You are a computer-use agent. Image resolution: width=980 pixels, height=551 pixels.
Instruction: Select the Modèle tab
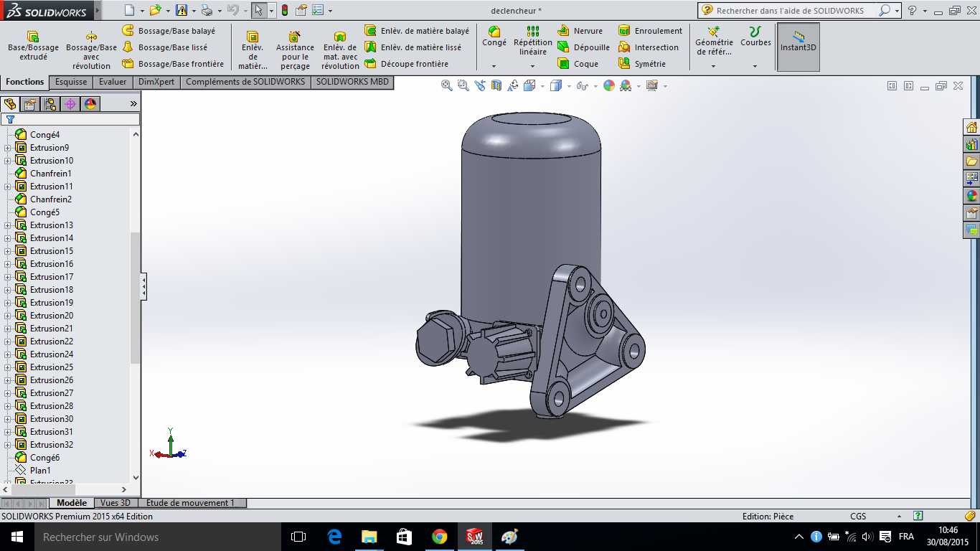click(x=72, y=503)
